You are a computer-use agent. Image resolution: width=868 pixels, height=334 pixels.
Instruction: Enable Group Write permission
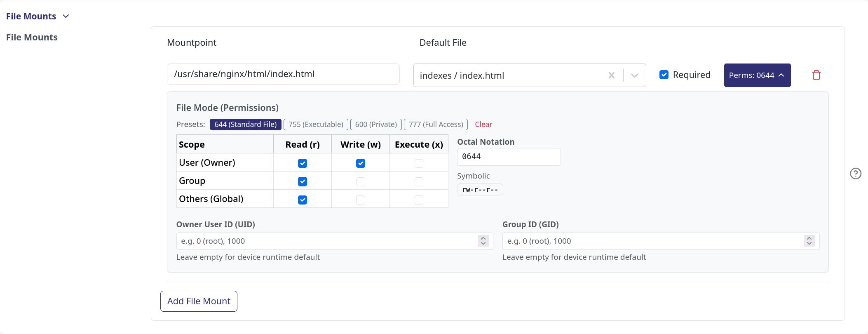(361, 181)
